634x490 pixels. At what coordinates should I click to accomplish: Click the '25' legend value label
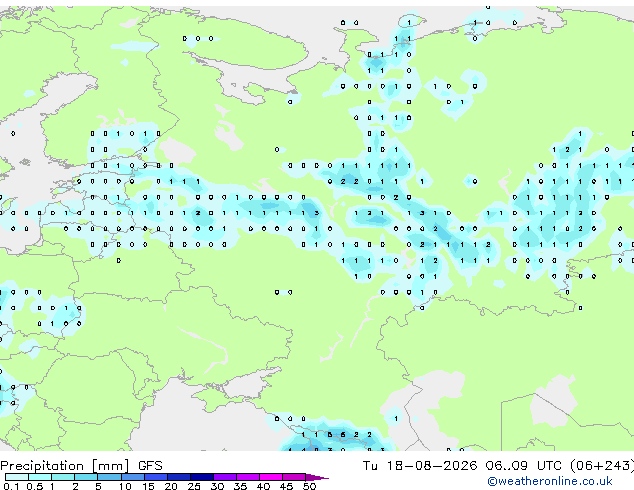point(194,486)
